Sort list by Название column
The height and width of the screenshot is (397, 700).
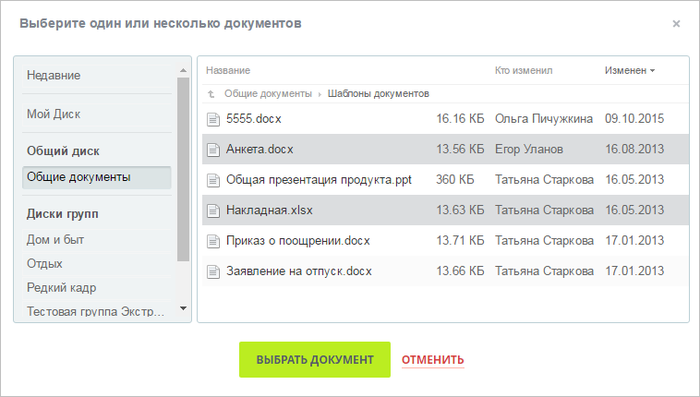coord(228,71)
